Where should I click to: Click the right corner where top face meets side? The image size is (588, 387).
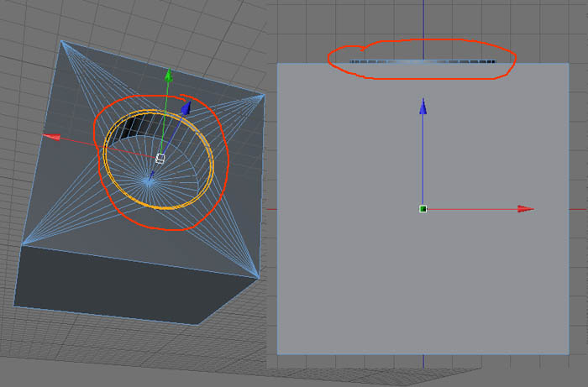258,276
